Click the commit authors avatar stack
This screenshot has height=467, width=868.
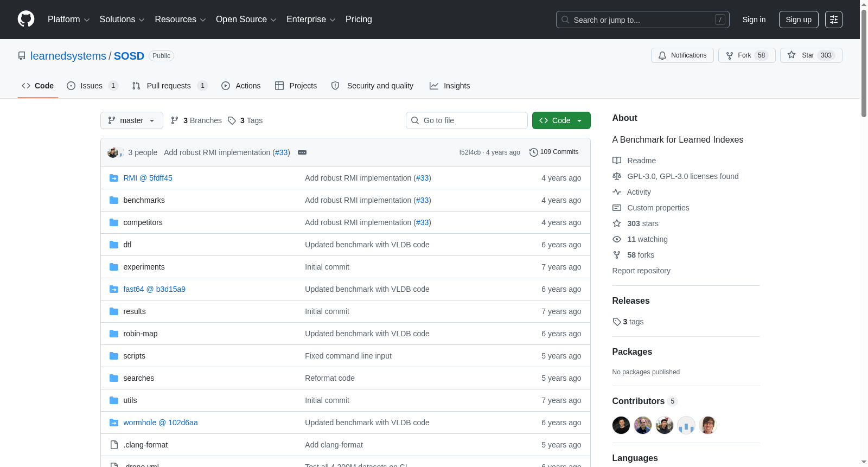pyautogui.click(x=116, y=152)
